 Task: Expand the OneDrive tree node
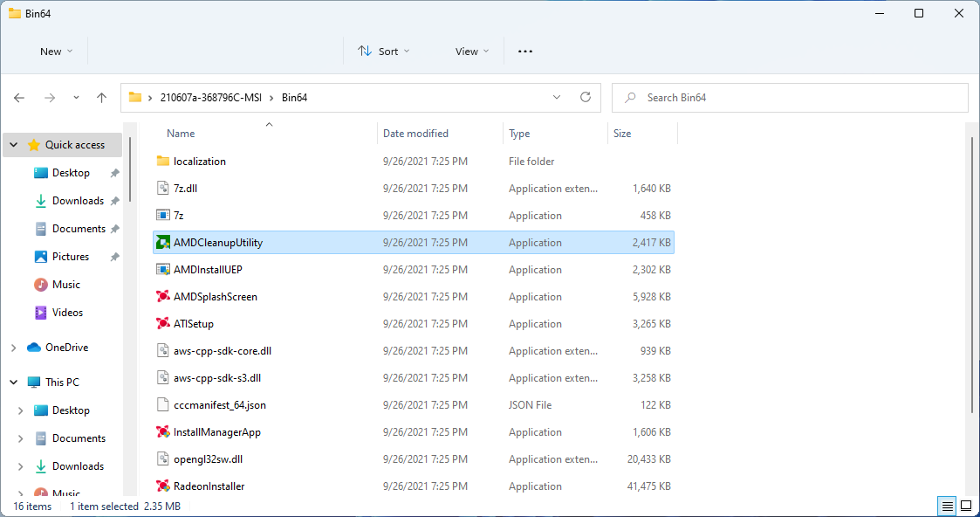(x=13, y=348)
